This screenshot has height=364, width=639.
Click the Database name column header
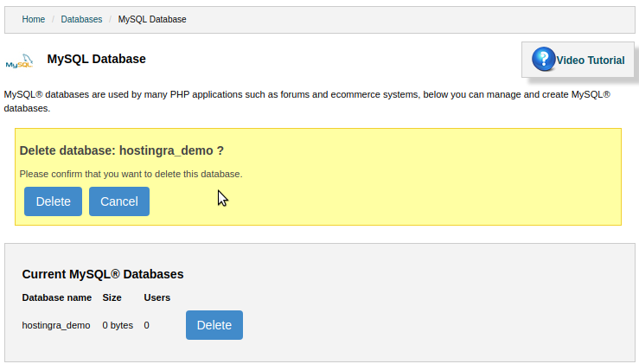pyautogui.click(x=57, y=297)
